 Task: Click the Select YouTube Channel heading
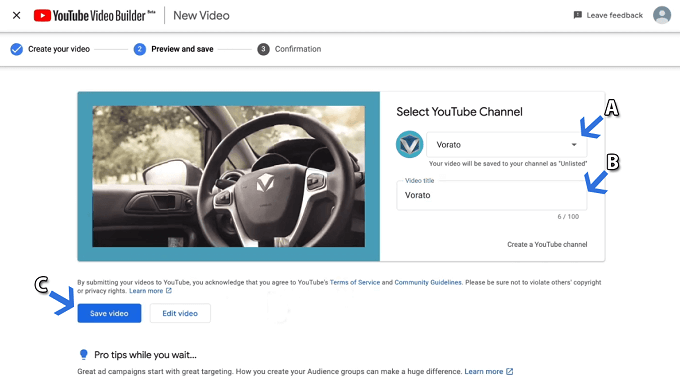pyautogui.click(x=459, y=112)
